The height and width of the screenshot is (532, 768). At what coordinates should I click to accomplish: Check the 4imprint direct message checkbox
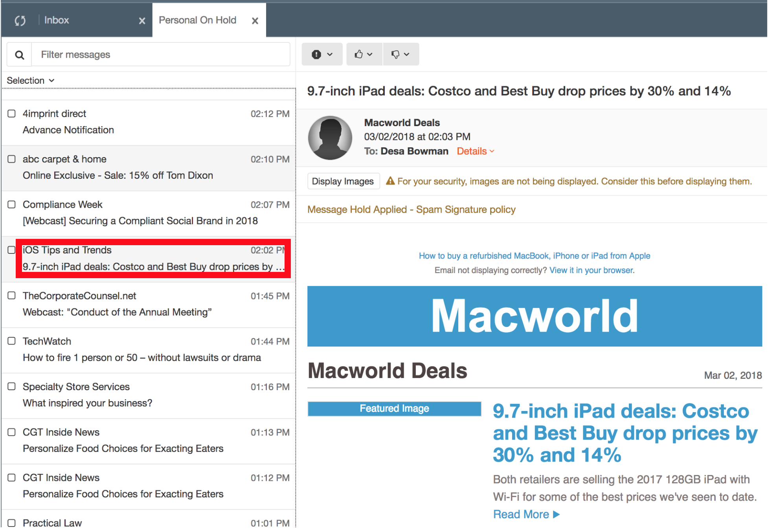tap(12, 114)
